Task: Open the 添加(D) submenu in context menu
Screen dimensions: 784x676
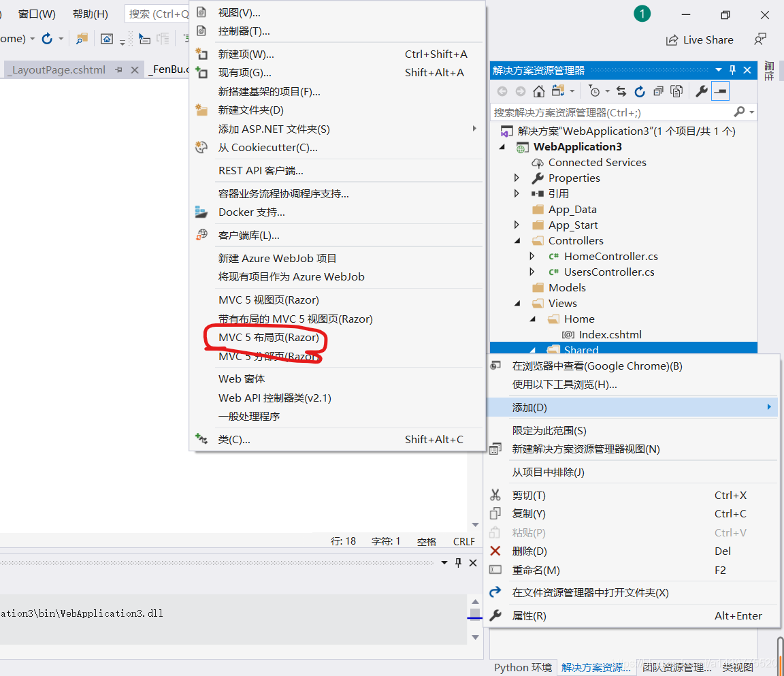Action: pyautogui.click(x=632, y=408)
